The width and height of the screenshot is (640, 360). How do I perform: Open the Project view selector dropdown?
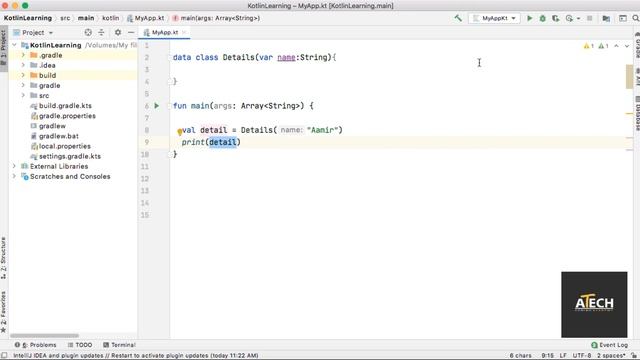pos(33,32)
